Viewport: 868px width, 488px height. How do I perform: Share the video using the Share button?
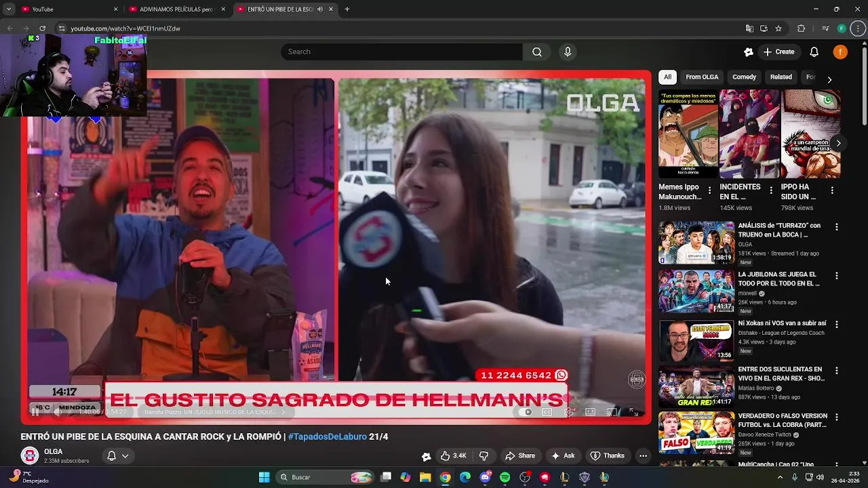(x=519, y=455)
